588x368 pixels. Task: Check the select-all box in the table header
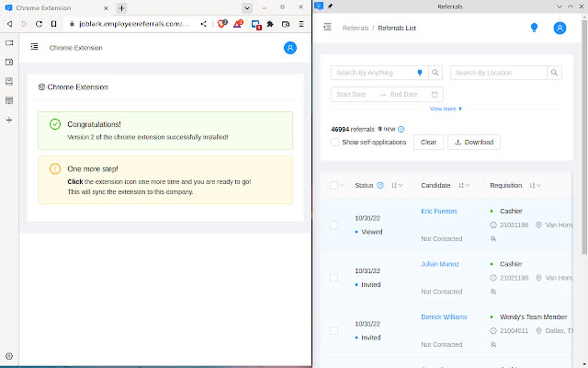point(334,185)
